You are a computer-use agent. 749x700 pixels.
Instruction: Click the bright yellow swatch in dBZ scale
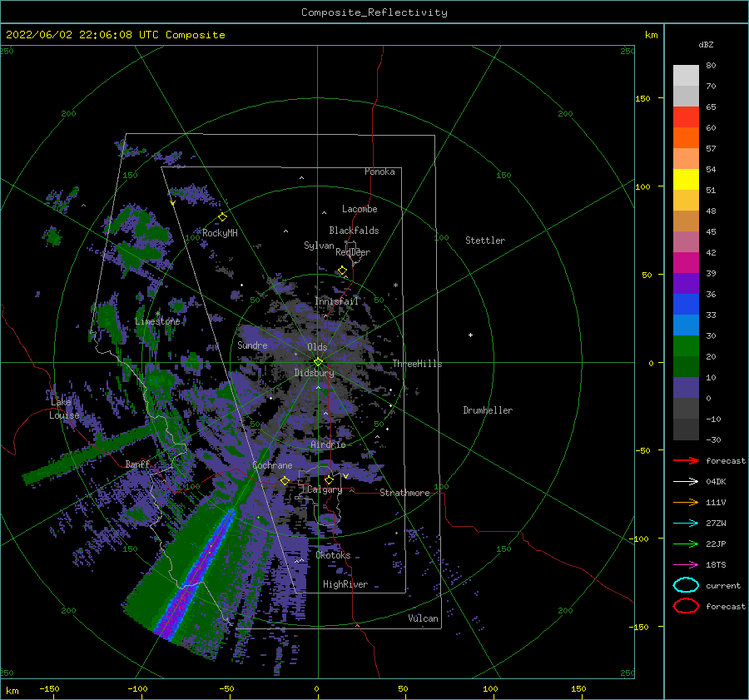(686, 179)
